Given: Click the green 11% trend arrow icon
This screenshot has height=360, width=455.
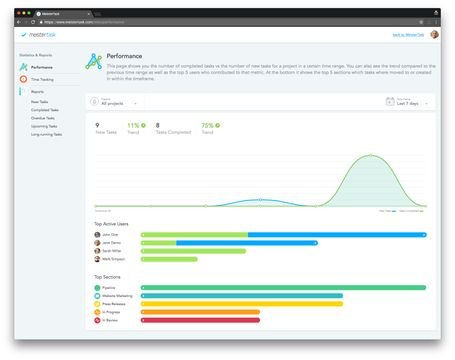Looking at the screenshot, I should (x=143, y=125).
